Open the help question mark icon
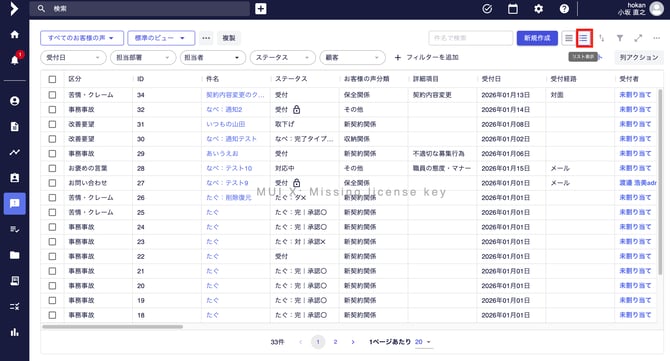 point(564,9)
